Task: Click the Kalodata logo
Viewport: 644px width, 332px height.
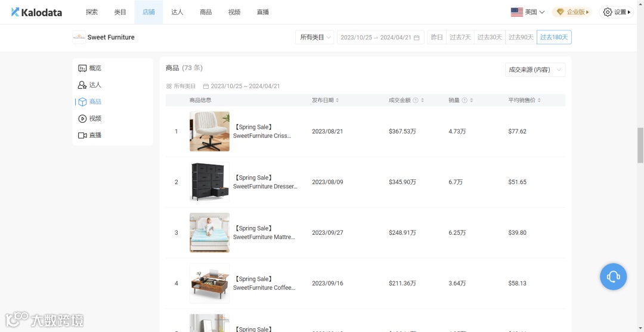Action: tap(36, 13)
